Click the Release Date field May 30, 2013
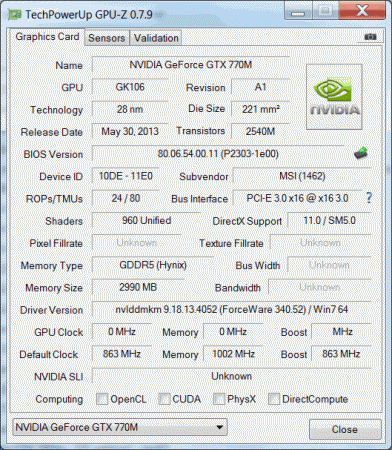Image resolution: width=392 pixels, height=450 pixels. (130, 131)
